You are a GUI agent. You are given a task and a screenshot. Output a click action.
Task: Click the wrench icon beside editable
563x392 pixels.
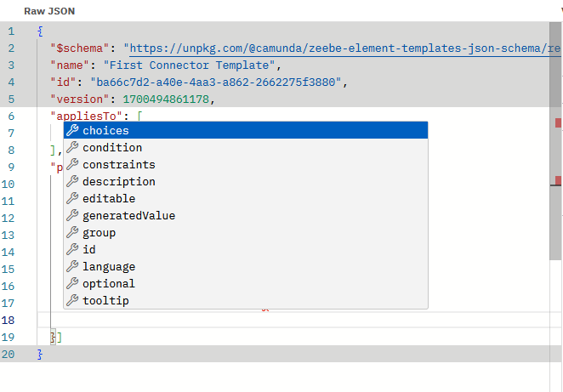point(72,198)
